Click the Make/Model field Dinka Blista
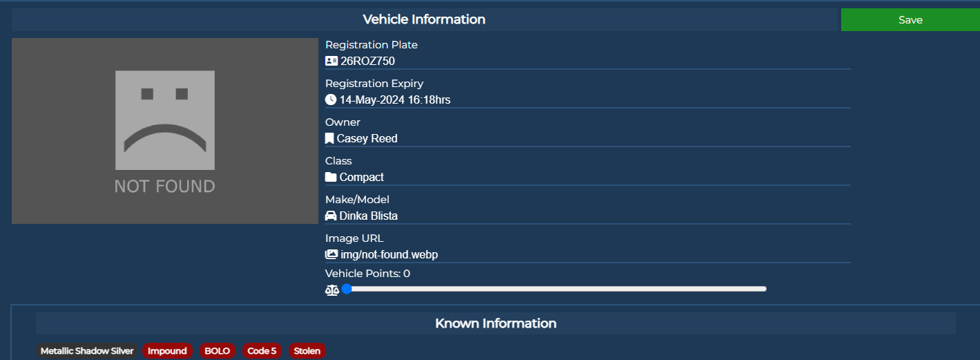The width and height of the screenshot is (980, 360). (x=588, y=216)
